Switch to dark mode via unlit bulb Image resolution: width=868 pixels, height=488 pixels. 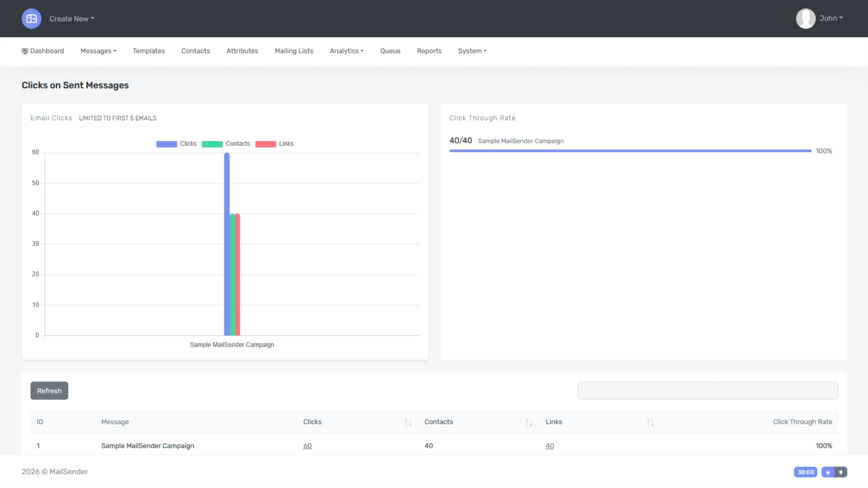click(841, 472)
